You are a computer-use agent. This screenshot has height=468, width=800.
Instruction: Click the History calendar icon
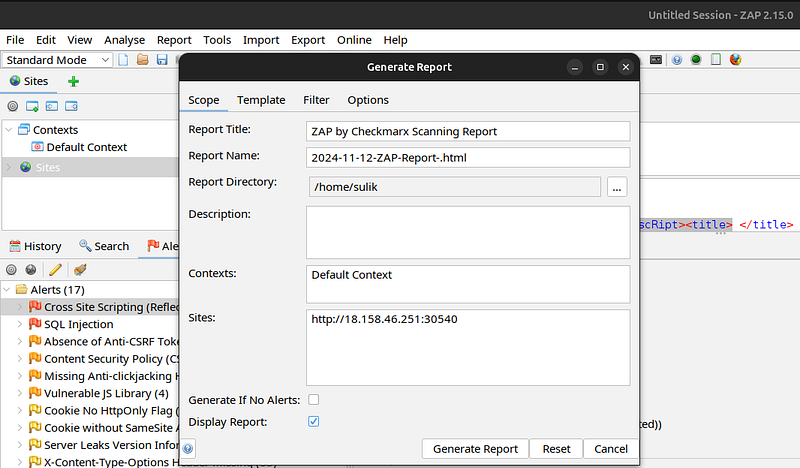15,246
